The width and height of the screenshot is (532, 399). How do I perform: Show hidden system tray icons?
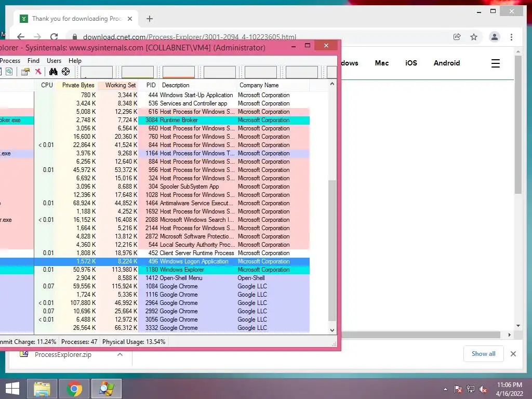[x=445, y=389]
